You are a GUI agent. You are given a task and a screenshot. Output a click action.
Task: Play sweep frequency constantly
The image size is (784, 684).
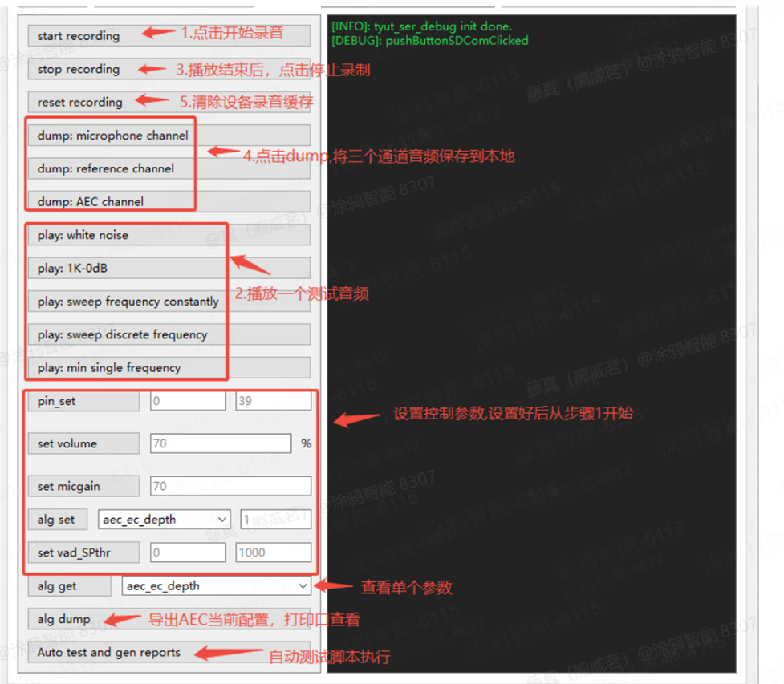[x=128, y=302]
